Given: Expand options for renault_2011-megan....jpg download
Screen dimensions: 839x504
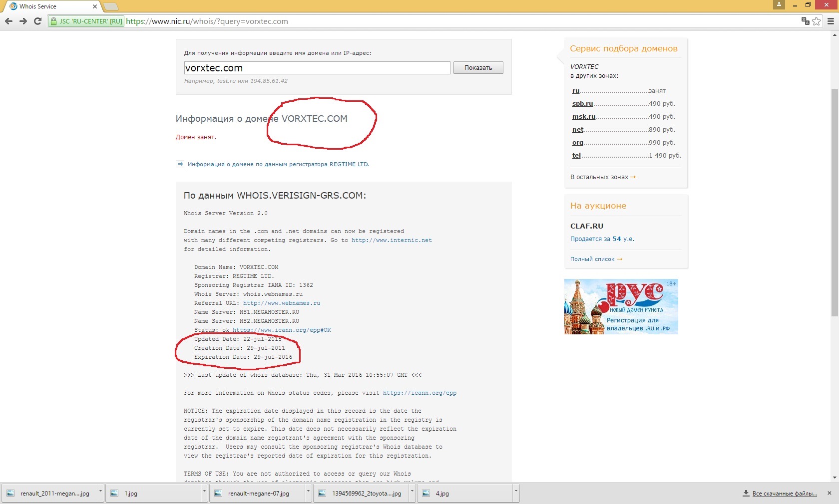Looking at the screenshot, I should [100, 493].
